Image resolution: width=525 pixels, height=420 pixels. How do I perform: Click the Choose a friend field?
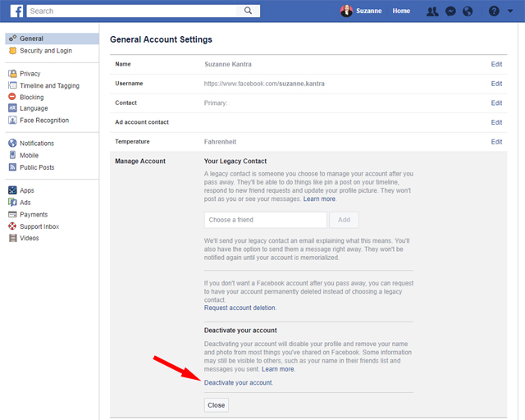tap(265, 220)
